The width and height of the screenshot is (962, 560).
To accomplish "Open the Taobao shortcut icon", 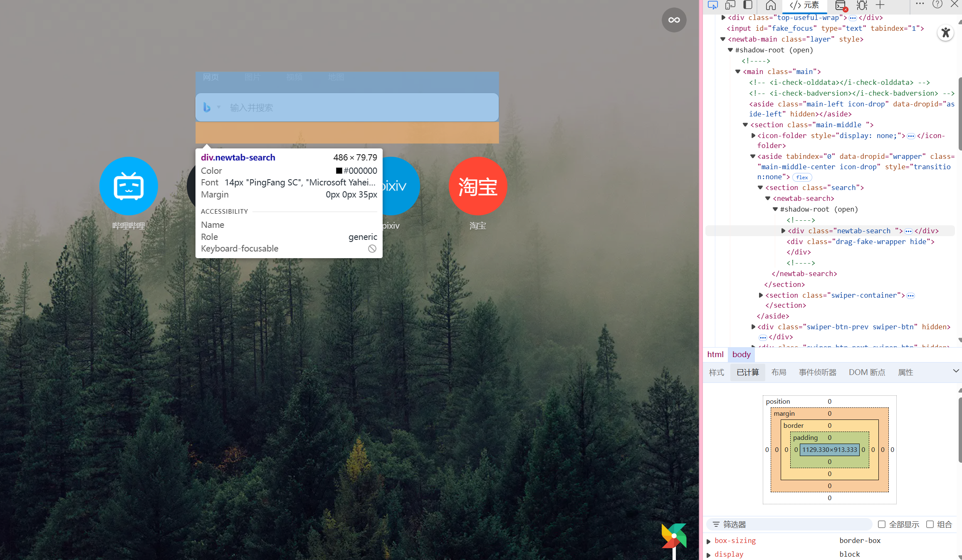I will 477,186.
